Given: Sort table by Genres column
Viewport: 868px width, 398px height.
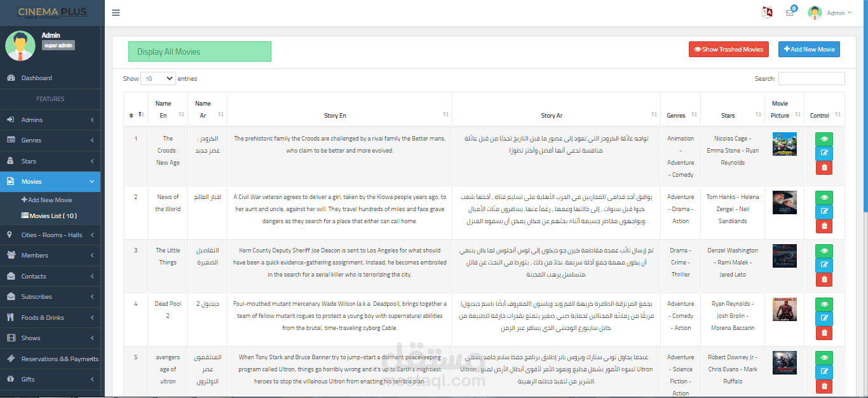Looking at the screenshot, I should [x=681, y=109].
